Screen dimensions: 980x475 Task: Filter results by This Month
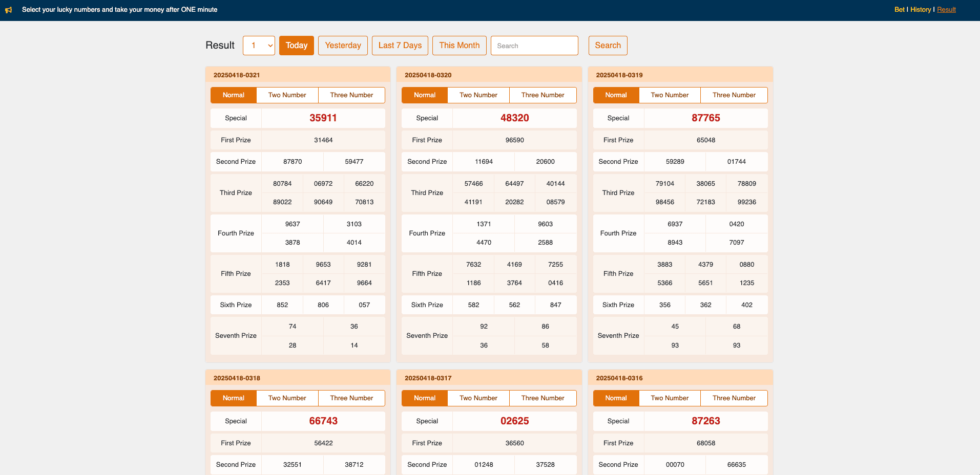460,46
